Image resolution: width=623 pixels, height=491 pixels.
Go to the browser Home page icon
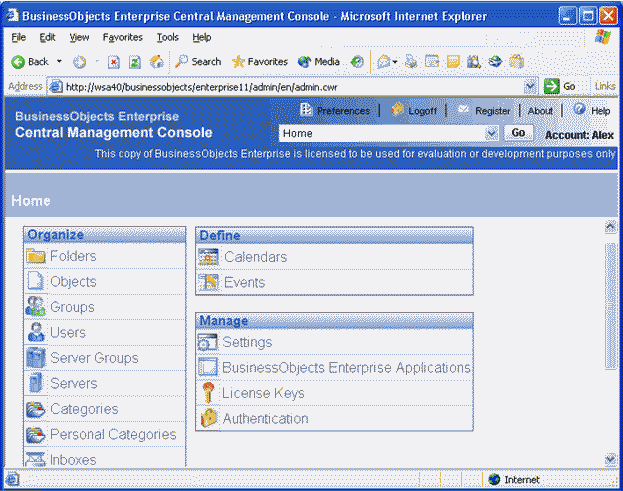tap(157, 62)
